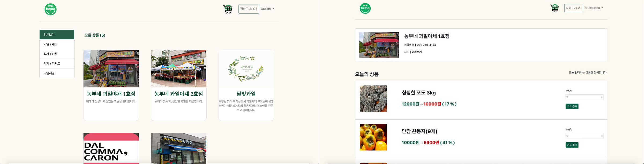644x164 pixels.
Task: Click the 12000원 original grape price
Action: pyautogui.click(x=410, y=104)
